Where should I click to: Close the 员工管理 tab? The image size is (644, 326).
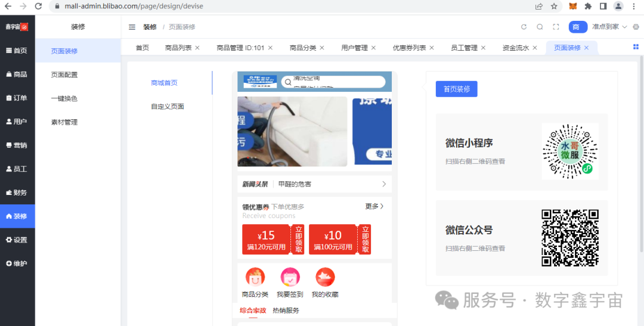pos(484,48)
